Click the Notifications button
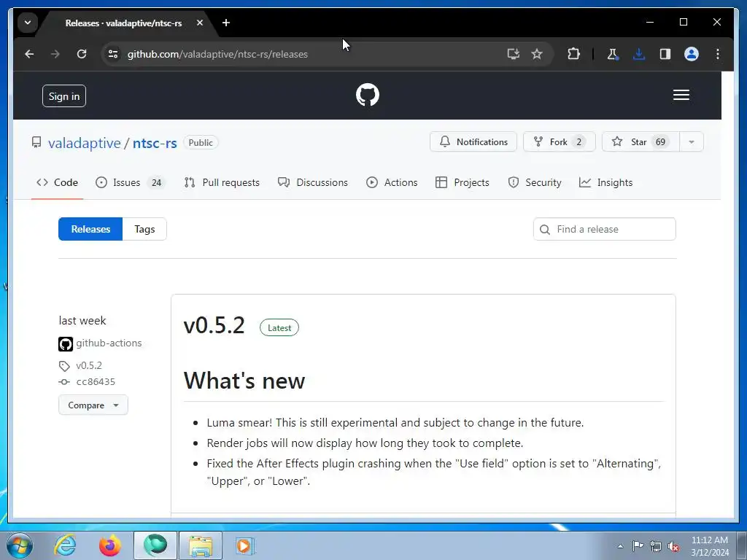Image resolution: width=747 pixels, height=560 pixels. pos(473,142)
